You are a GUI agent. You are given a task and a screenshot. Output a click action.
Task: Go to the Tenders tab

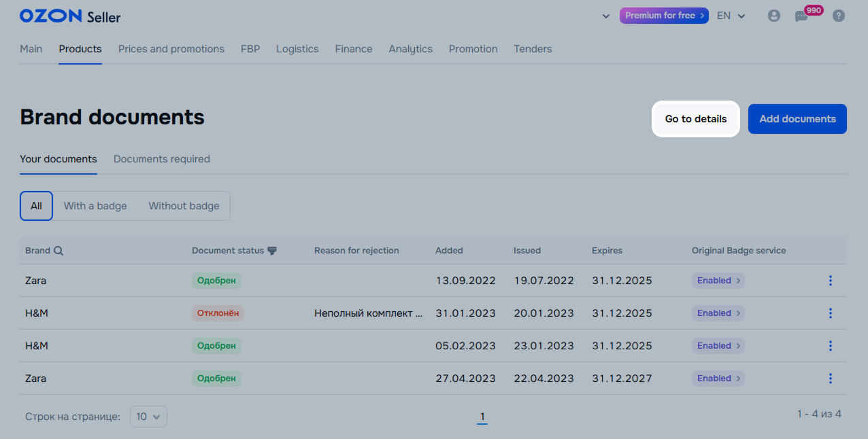(533, 49)
